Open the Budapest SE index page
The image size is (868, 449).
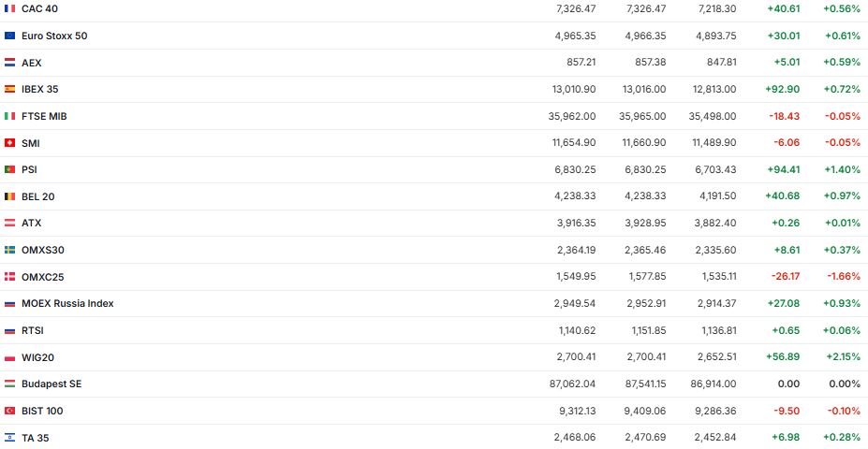click(x=51, y=384)
